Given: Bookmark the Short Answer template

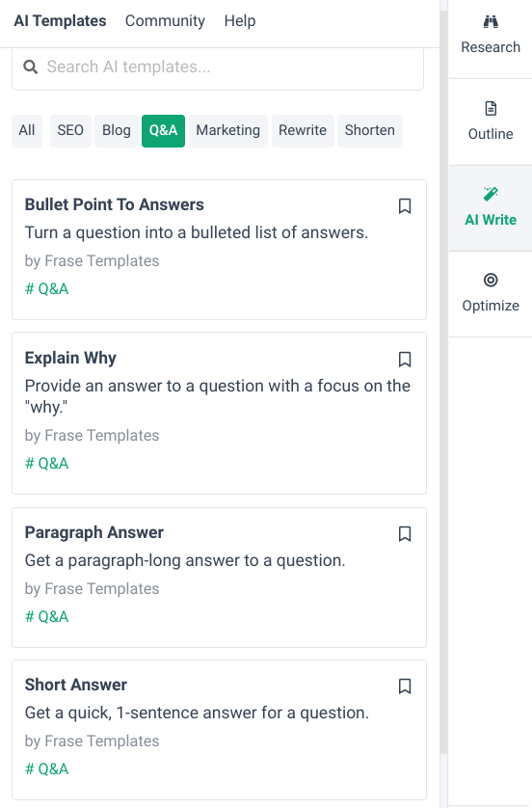Looking at the screenshot, I should (x=405, y=687).
